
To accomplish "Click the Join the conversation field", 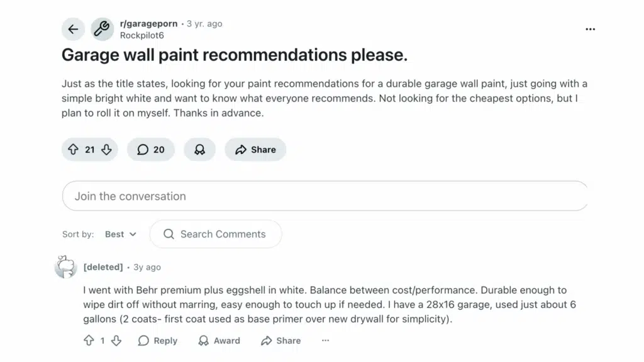I will click(x=325, y=196).
